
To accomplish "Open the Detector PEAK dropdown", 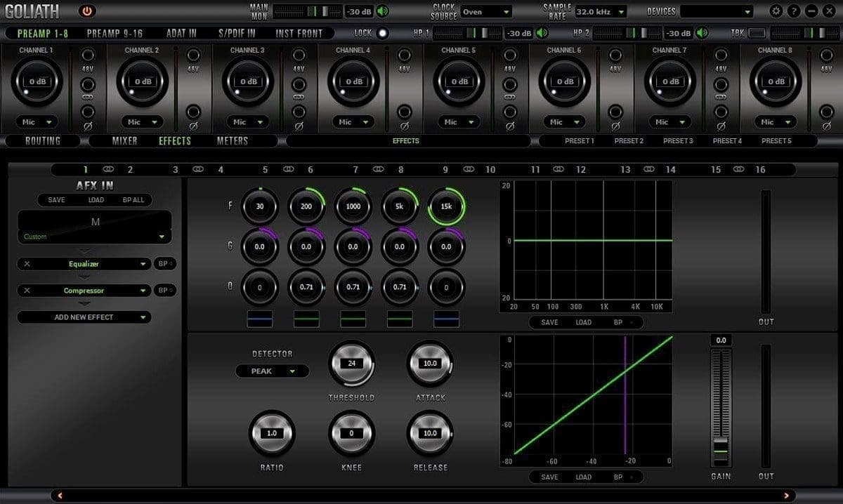I will (x=271, y=371).
